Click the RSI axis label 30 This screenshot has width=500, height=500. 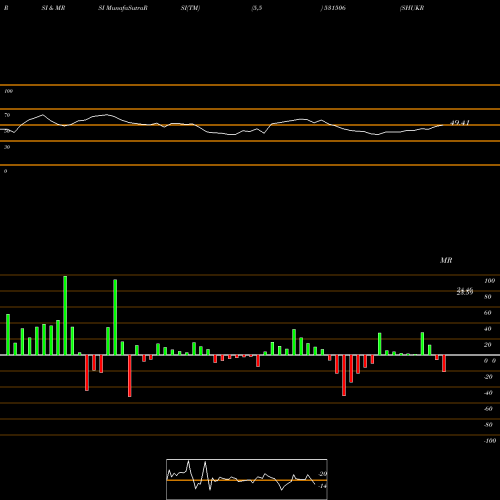click(x=7, y=147)
